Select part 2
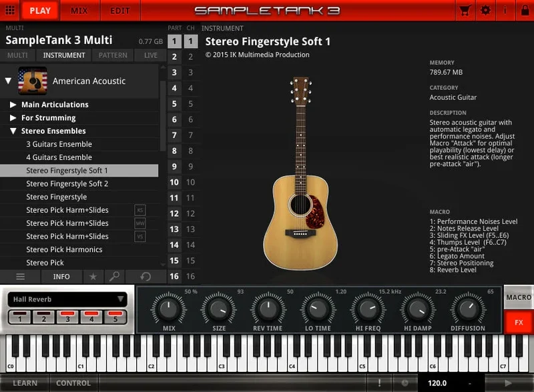The height and width of the screenshot is (392, 534). pyautogui.click(x=174, y=57)
